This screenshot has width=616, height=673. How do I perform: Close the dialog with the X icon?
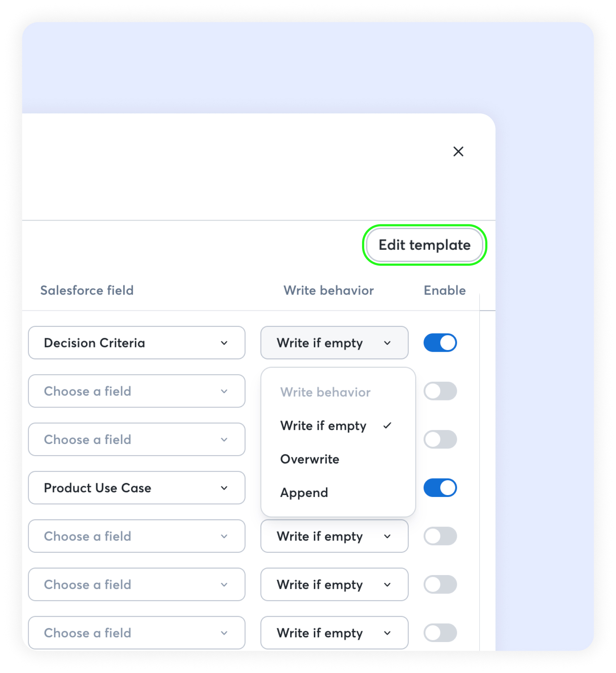(458, 152)
